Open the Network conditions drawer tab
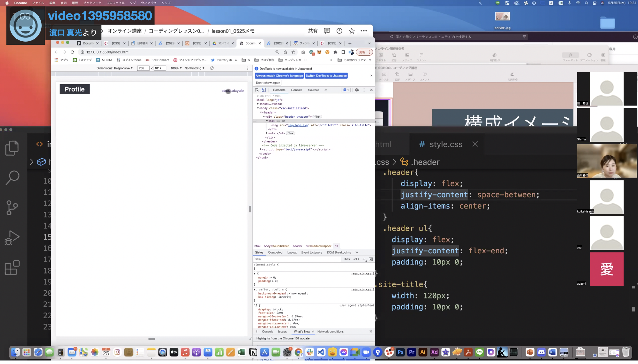 (330, 331)
